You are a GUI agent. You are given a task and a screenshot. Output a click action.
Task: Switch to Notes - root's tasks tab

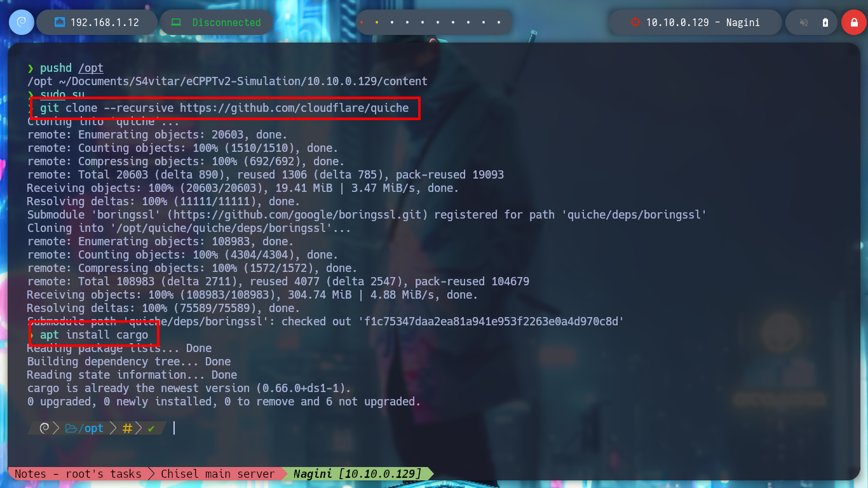78,474
